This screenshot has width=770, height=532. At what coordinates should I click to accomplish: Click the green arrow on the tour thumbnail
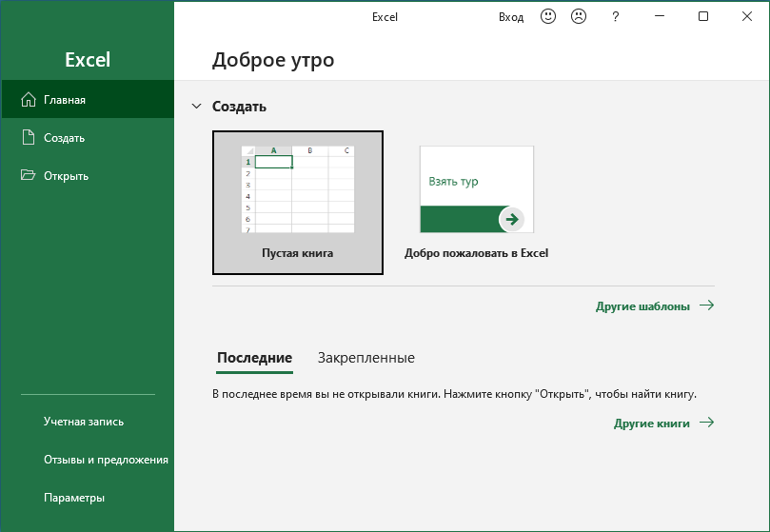[x=511, y=220]
